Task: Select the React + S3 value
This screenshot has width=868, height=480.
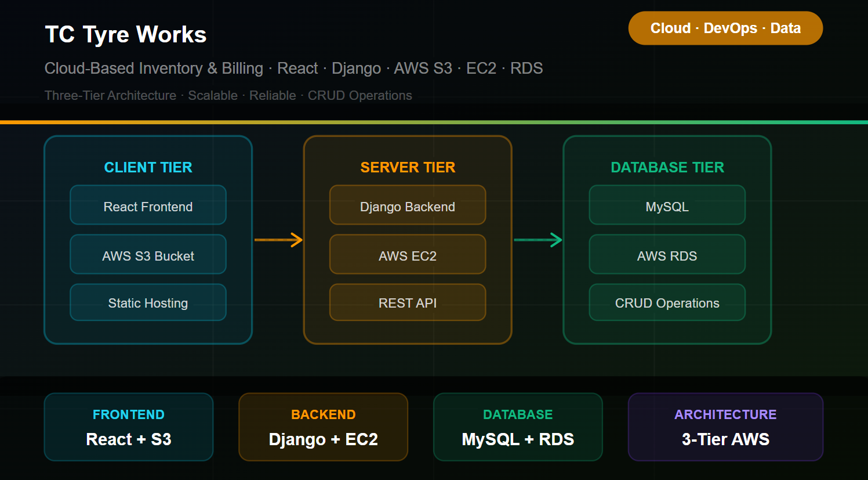Action: point(129,439)
